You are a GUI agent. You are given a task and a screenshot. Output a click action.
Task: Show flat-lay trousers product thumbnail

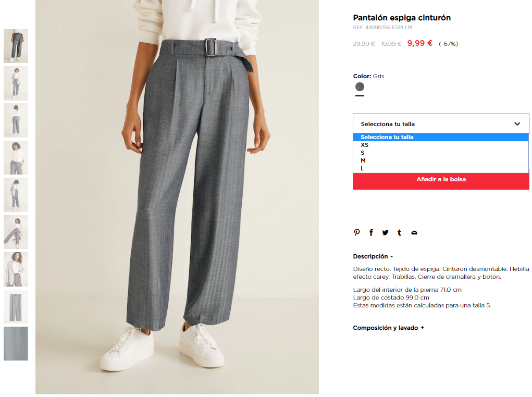coord(16,306)
